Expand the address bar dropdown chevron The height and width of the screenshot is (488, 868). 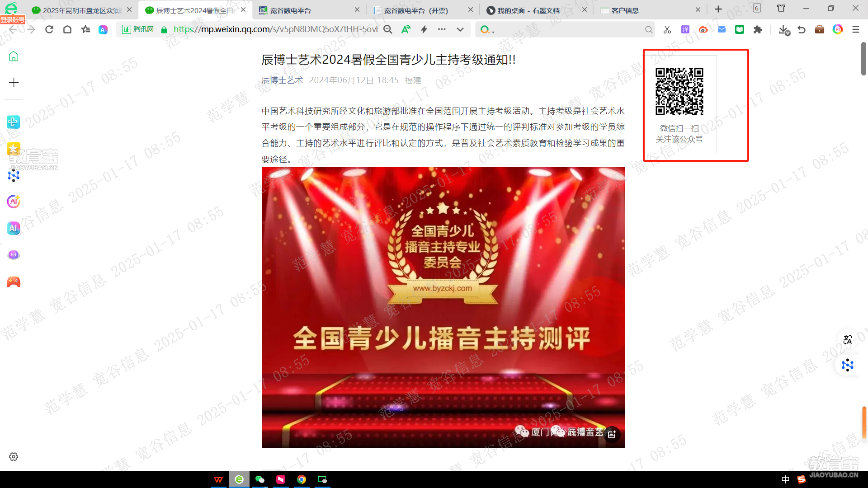460,29
